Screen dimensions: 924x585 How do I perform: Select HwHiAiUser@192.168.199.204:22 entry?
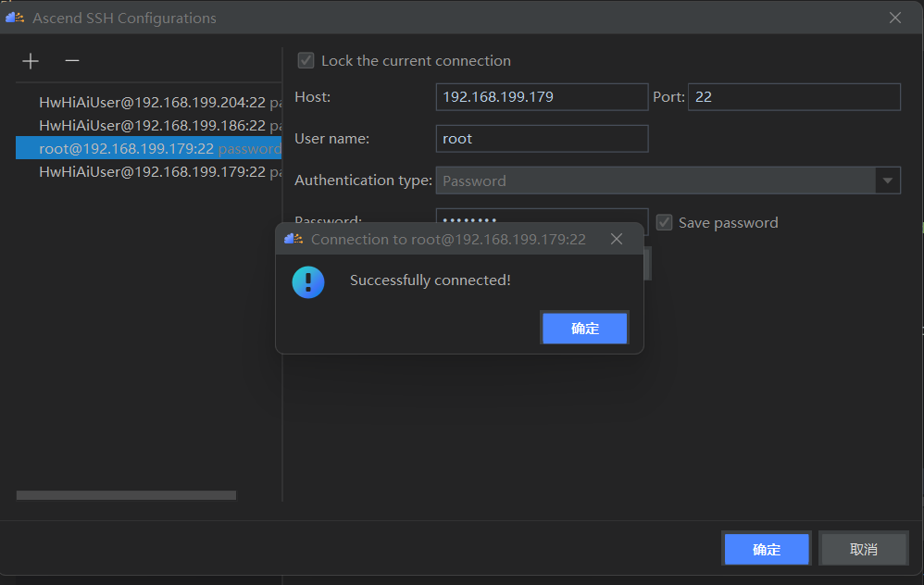tap(148, 103)
